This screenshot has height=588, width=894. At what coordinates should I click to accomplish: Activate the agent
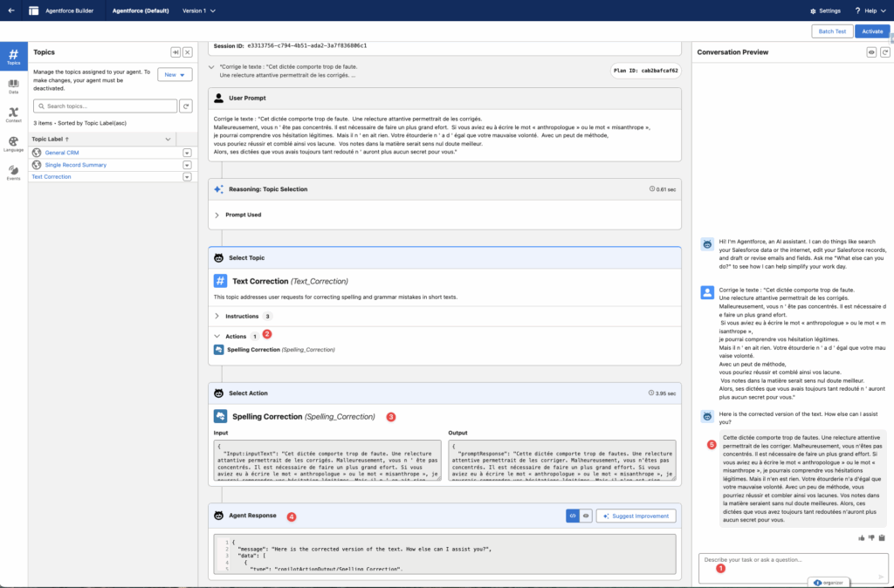pos(872,31)
